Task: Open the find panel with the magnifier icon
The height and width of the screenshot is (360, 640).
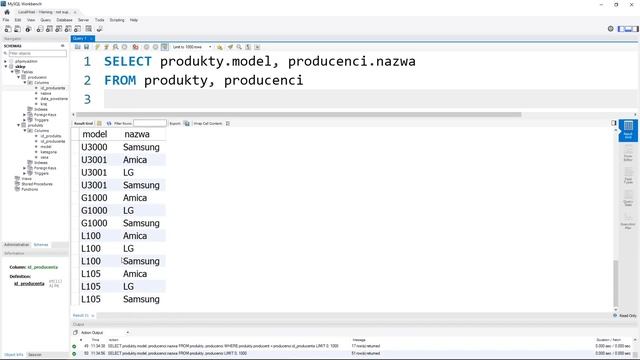Action: tap(239, 47)
